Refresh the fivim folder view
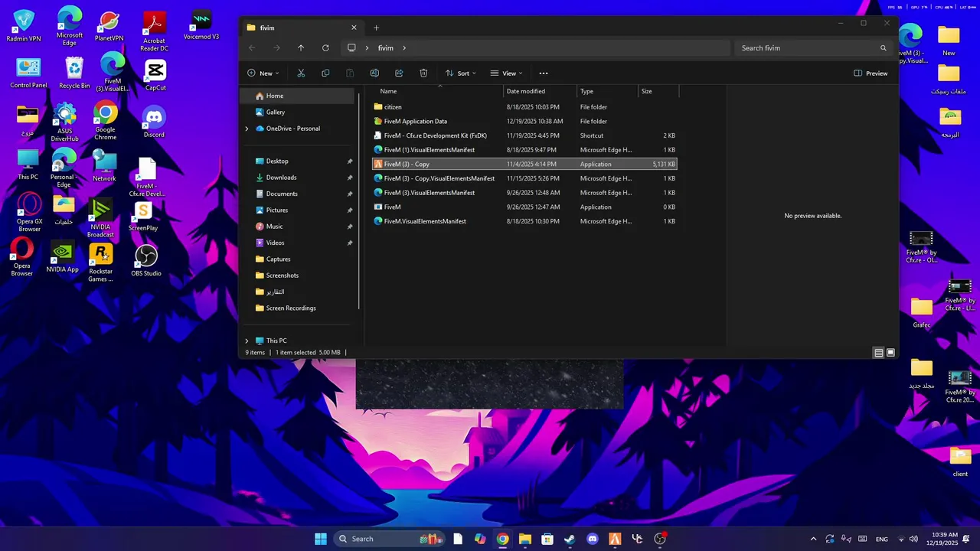The width and height of the screenshot is (980, 551). pos(325,48)
